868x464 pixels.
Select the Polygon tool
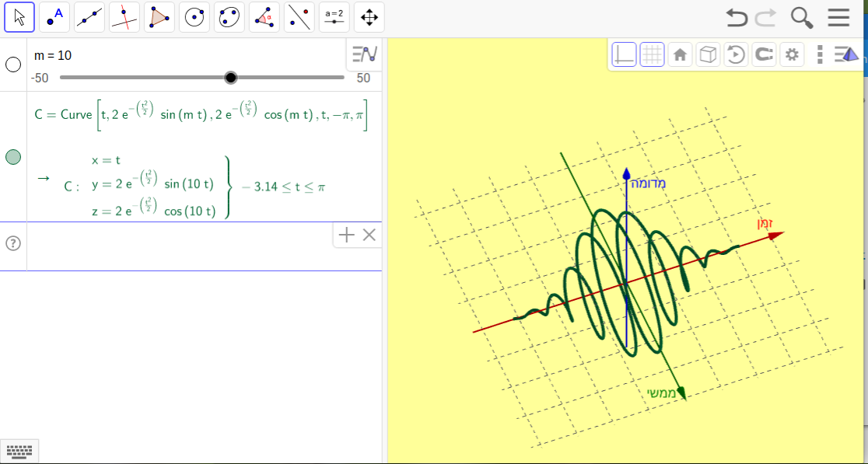(159, 17)
